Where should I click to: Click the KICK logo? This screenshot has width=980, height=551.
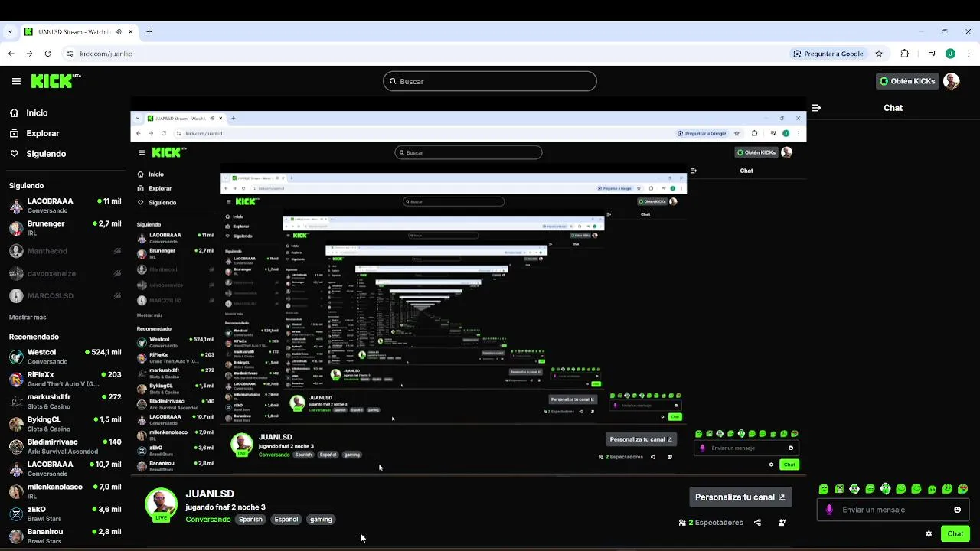coord(55,81)
